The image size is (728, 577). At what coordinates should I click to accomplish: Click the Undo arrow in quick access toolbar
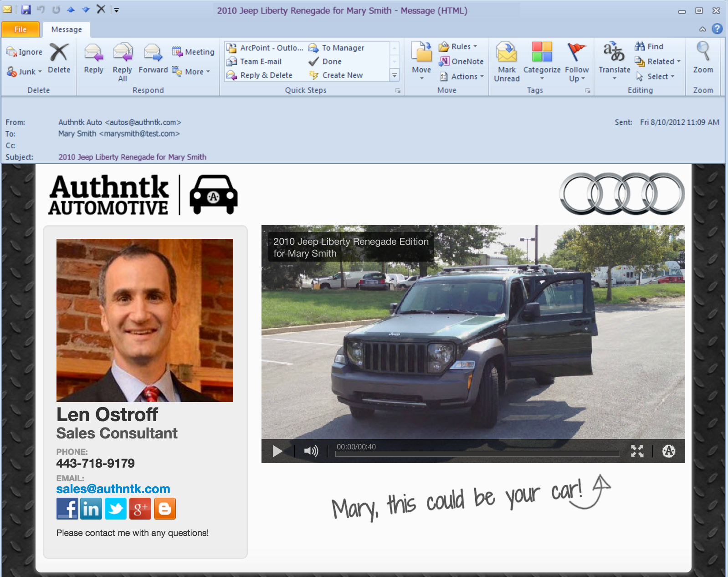(41, 10)
